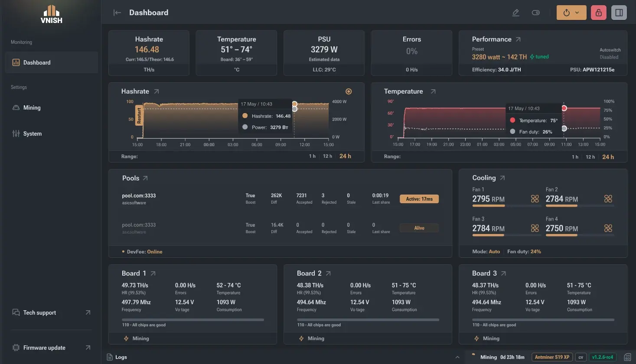Viewport: 636px width, 364px height.
Task: Toggle the side panel layout icon
Action: tap(619, 13)
